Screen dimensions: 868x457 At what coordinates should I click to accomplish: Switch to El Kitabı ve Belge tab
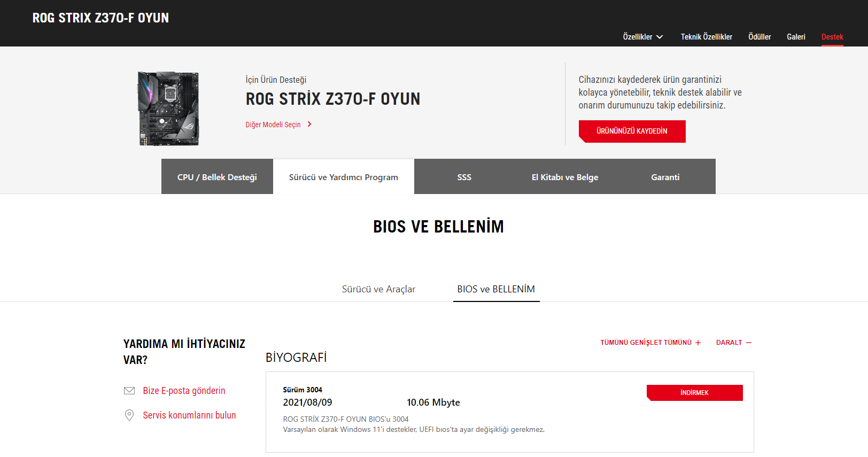(x=565, y=176)
